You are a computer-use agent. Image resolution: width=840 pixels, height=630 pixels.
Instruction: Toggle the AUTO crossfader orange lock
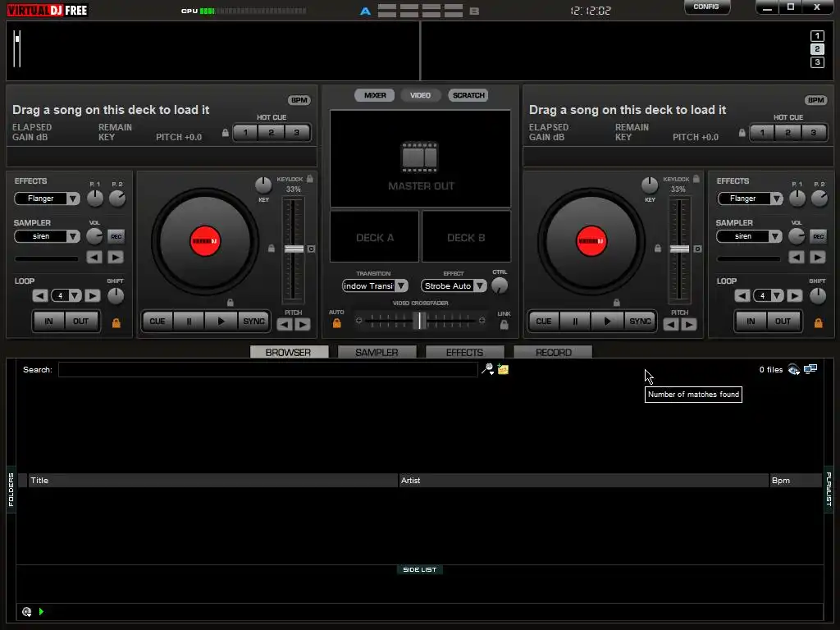coord(337,323)
